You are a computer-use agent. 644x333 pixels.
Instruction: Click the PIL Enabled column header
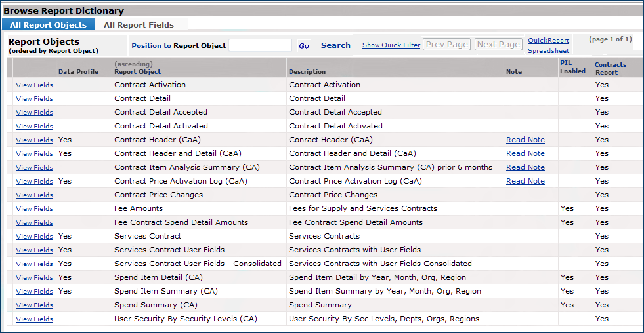point(572,67)
